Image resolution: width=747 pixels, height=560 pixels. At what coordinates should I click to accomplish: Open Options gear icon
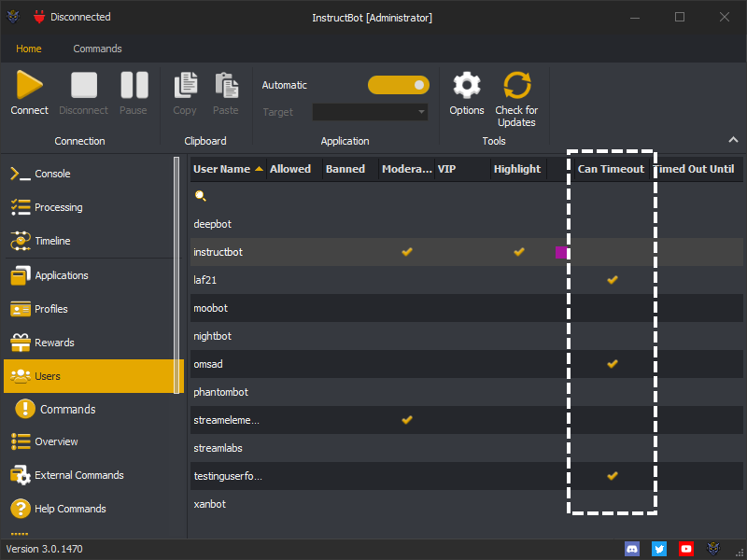tap(467, 85)
